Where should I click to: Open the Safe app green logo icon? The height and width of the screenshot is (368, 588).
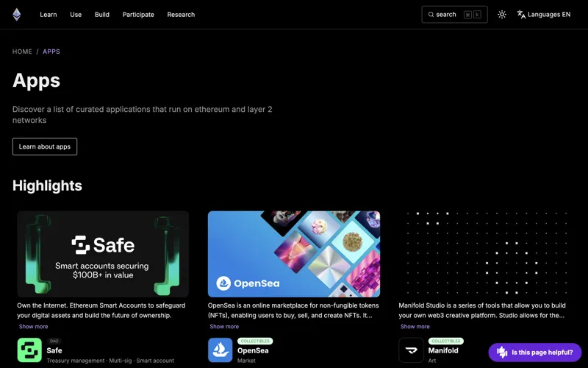click(29, 350)
